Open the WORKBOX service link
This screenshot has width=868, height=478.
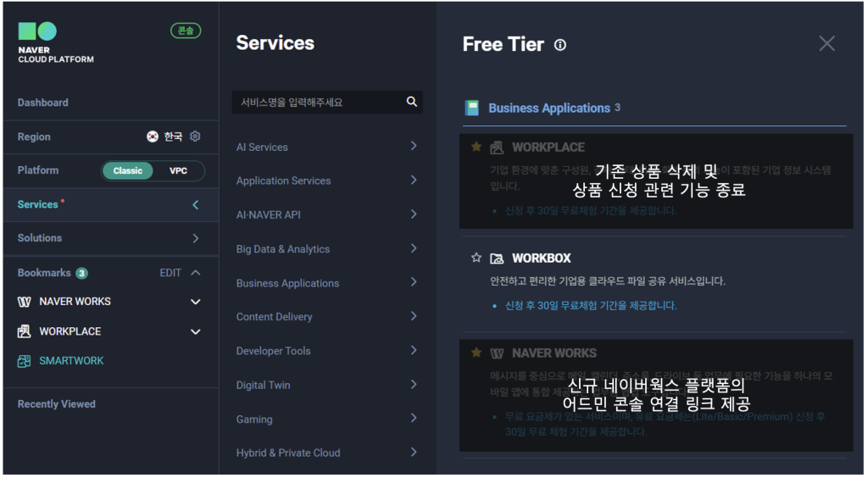541,258
